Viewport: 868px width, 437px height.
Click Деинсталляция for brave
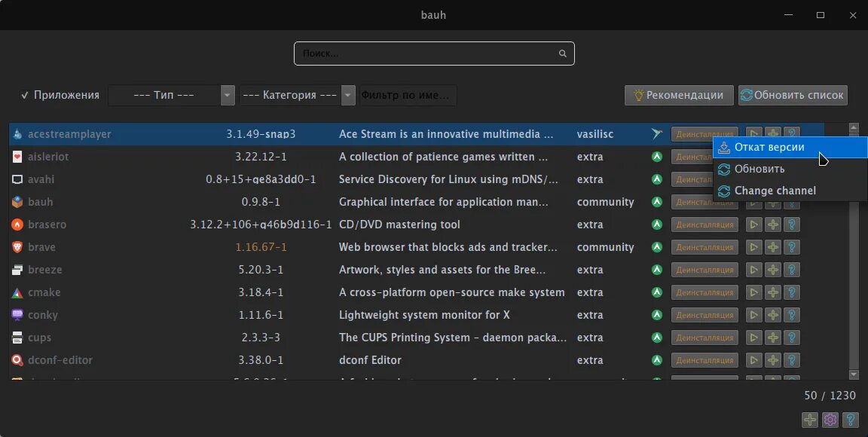tap(704, 247)
